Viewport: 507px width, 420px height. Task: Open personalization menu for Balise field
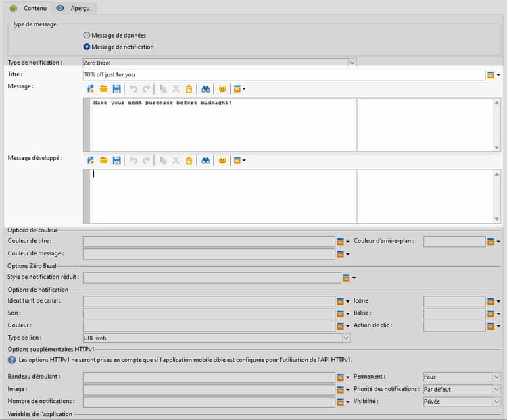click(x=493, y=313)
